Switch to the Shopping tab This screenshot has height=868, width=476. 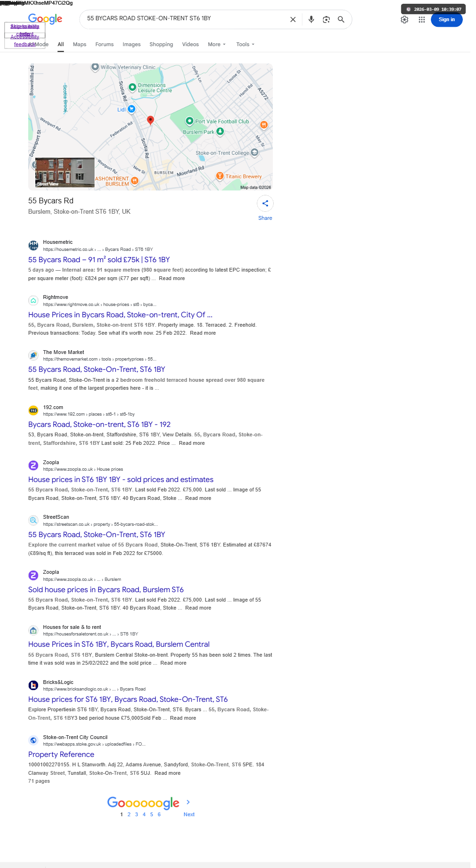point(161,44)
